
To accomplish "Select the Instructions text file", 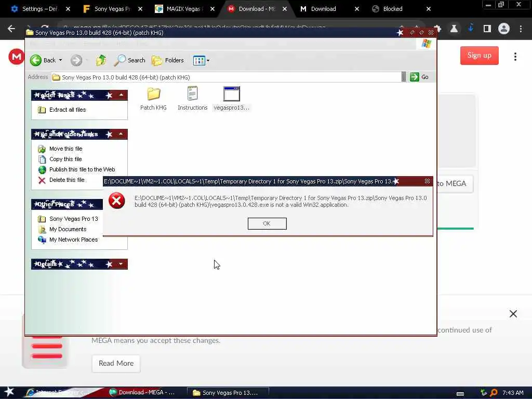I will pyautogui.click(x=192, y=99).
